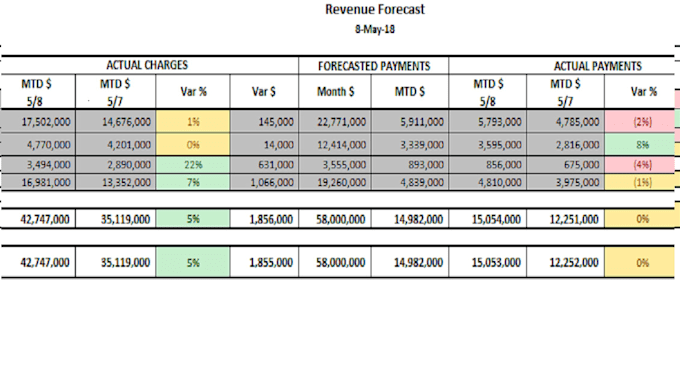
Task: Select cell with value 675,000
Action: (x=566, y=165)
